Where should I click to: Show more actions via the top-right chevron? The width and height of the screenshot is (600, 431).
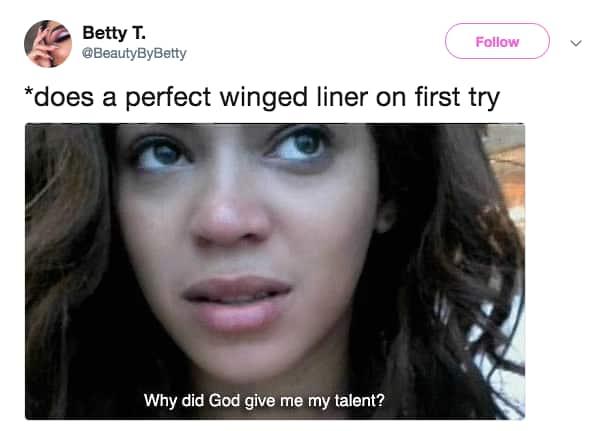coord(575,43)
